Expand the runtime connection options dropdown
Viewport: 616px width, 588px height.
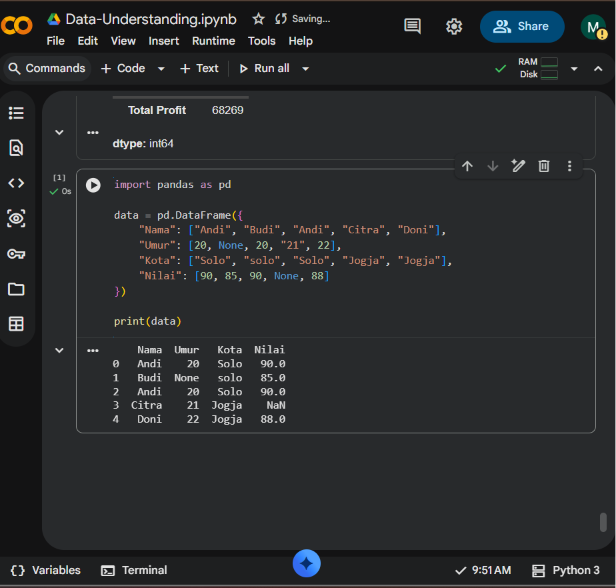point(574,69)
